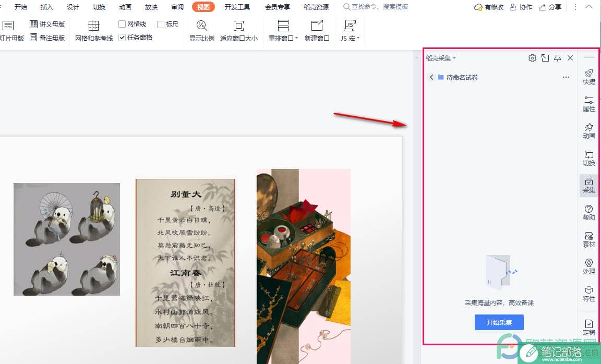Click the 新建窗口 new window button
Image resolution: width=601 pixels, height=364 pixels.
317,31
